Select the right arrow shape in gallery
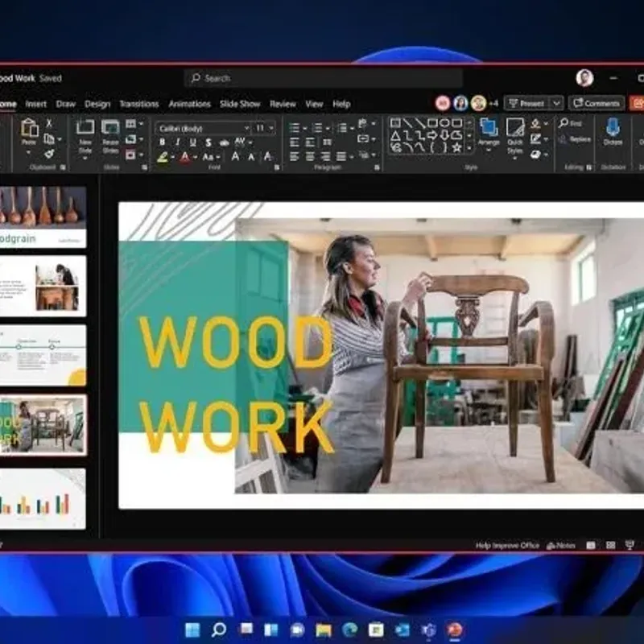 (x=432, y=135)
